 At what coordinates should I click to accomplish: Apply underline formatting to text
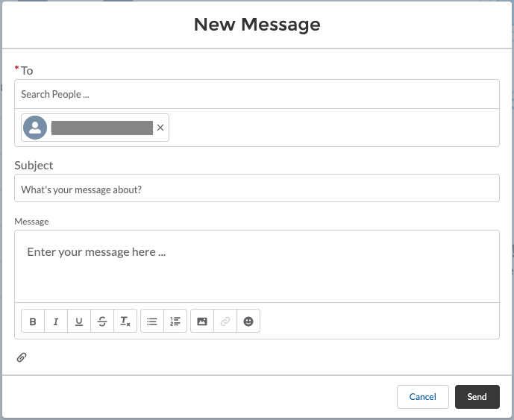click(x=79, y=322)
